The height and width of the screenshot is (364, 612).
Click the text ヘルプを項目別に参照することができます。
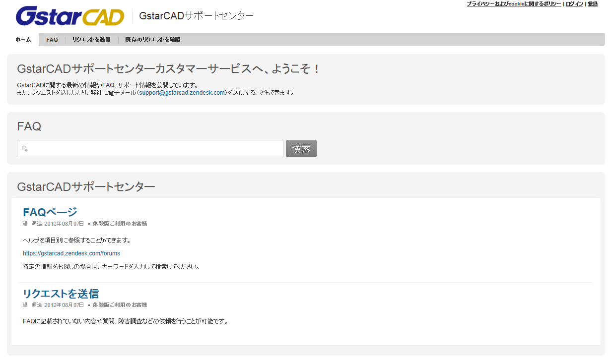(x=77, y=241)
